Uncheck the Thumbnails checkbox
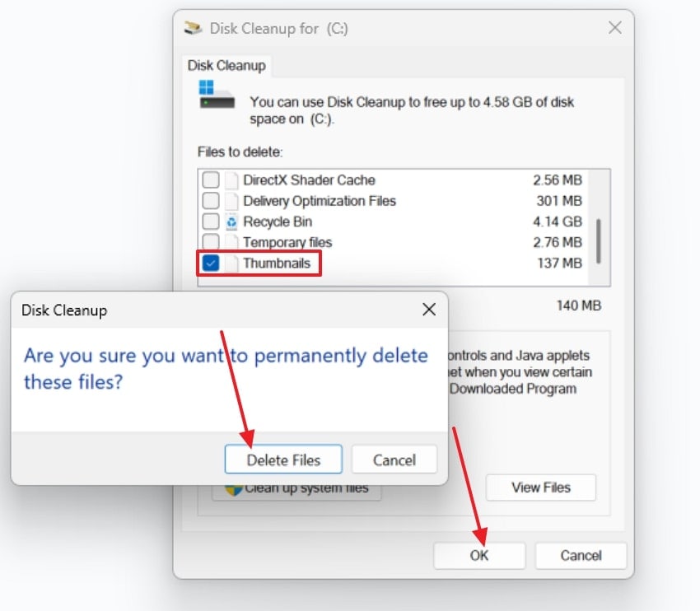 211,263
